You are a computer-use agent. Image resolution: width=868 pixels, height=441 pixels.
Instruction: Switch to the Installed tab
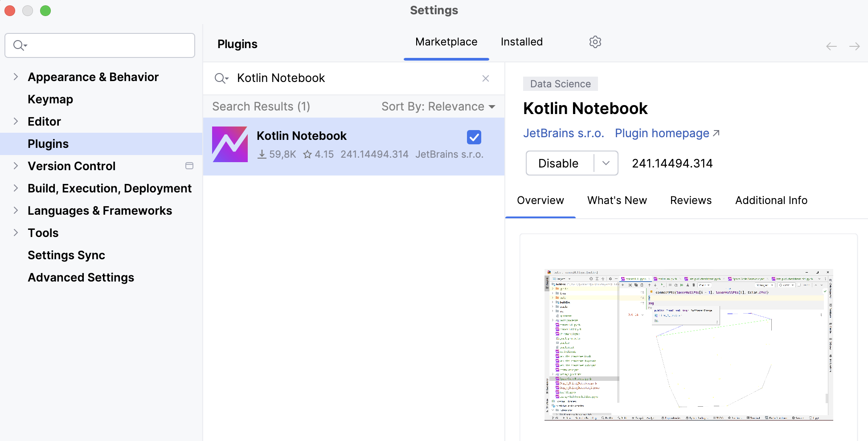click(521, 41)
